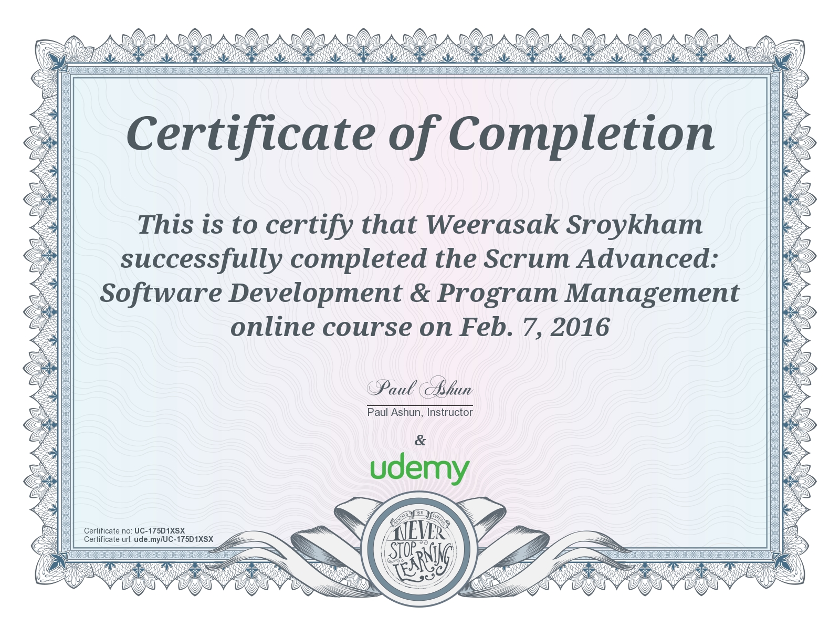
Task: Click the completion date Feb. 7, 2016
Action: (534, 327)
